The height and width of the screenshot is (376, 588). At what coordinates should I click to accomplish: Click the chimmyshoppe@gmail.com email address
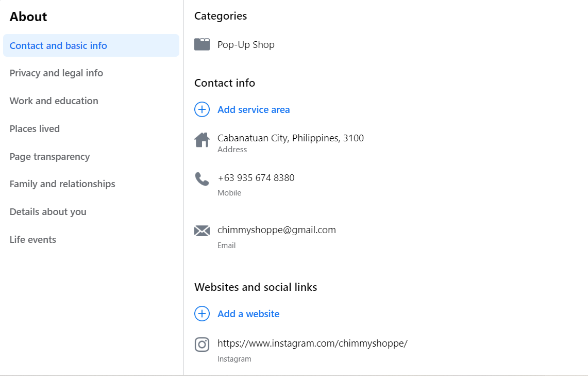point(277,230)
